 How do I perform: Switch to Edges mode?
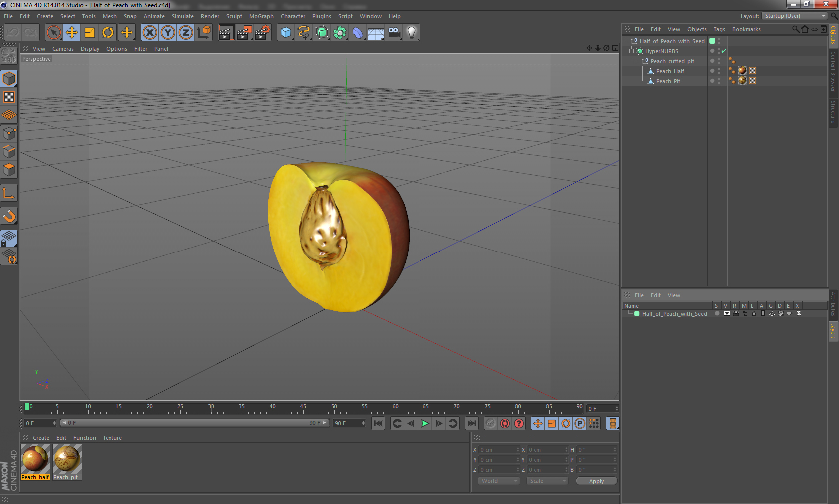click(9, 152)
